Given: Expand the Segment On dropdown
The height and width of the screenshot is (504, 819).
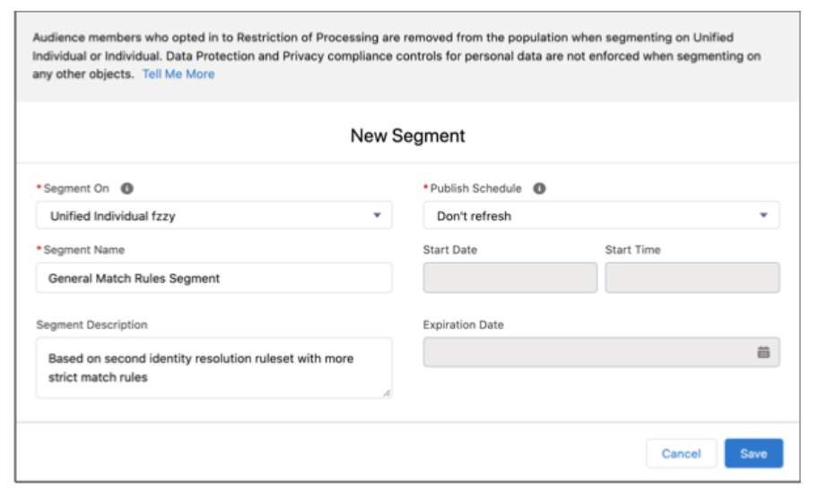Looking at the screenshot, I should (x=213, y=216).
